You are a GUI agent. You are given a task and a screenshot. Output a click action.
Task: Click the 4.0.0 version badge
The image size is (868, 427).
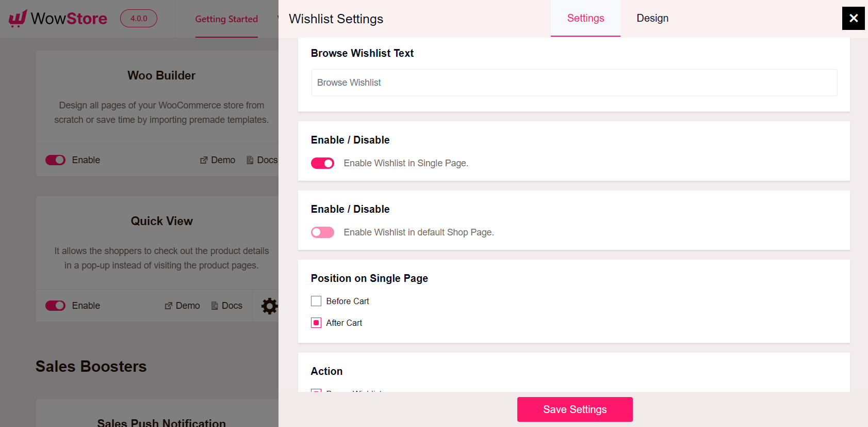[x=138, y=18]
